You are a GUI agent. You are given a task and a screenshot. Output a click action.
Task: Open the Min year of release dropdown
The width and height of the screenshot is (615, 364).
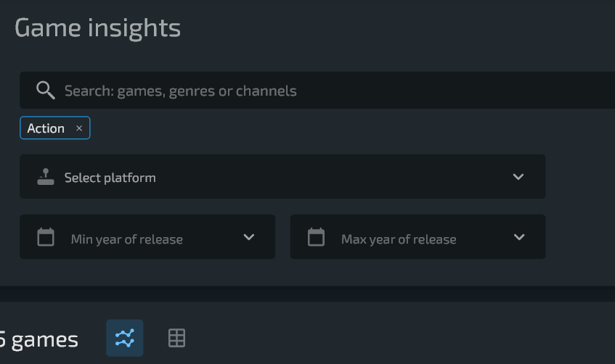point(147,237)
